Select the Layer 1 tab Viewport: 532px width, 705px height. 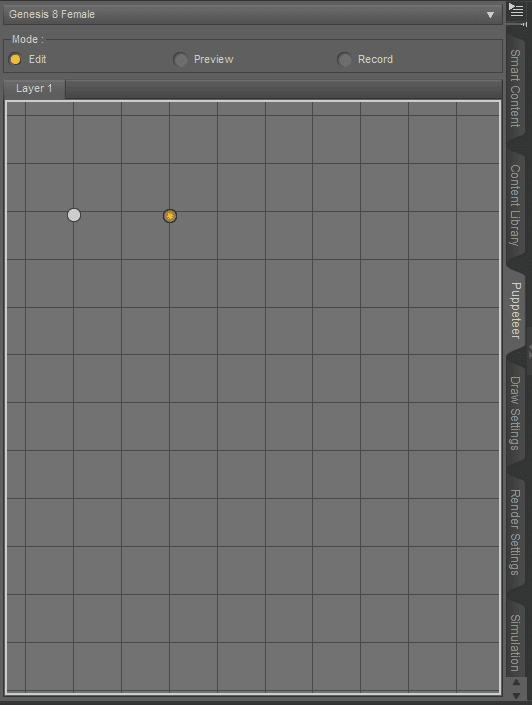(34, 89)
